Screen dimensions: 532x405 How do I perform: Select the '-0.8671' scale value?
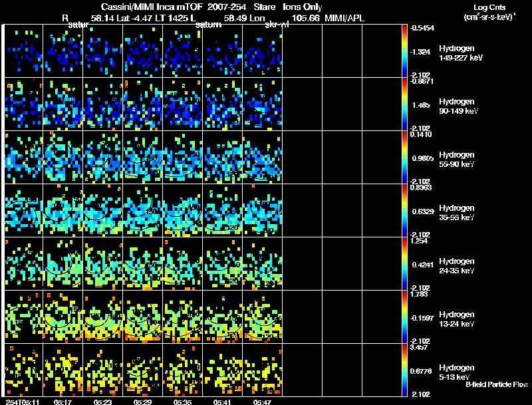point(422,81)
